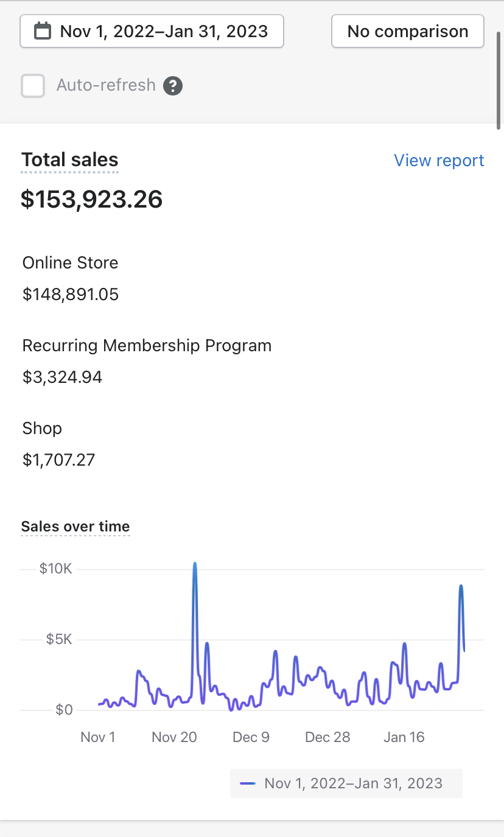Open the View report link
The width and height of the screenshot is (504, 837).
438,161
